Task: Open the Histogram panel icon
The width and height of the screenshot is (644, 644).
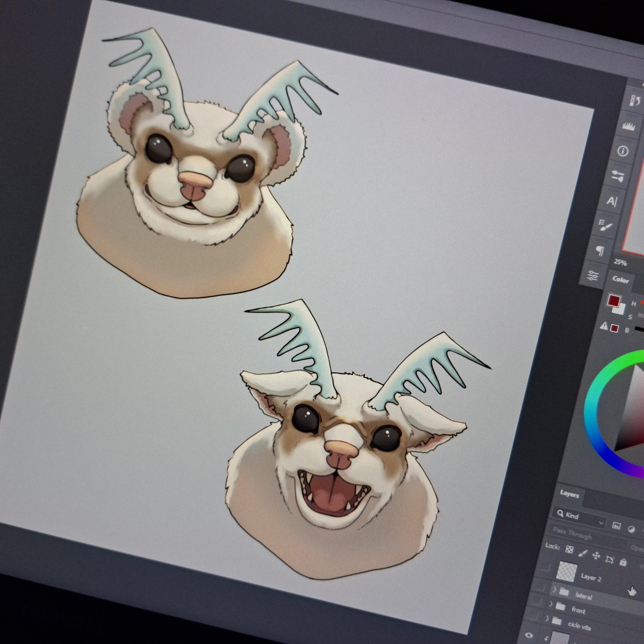Action: pos(628,126)
